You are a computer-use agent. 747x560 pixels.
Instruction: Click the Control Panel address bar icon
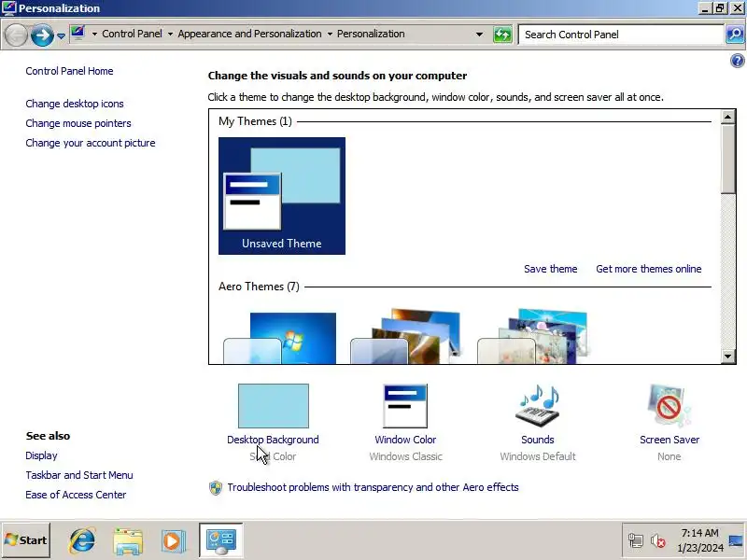[78, 34]
